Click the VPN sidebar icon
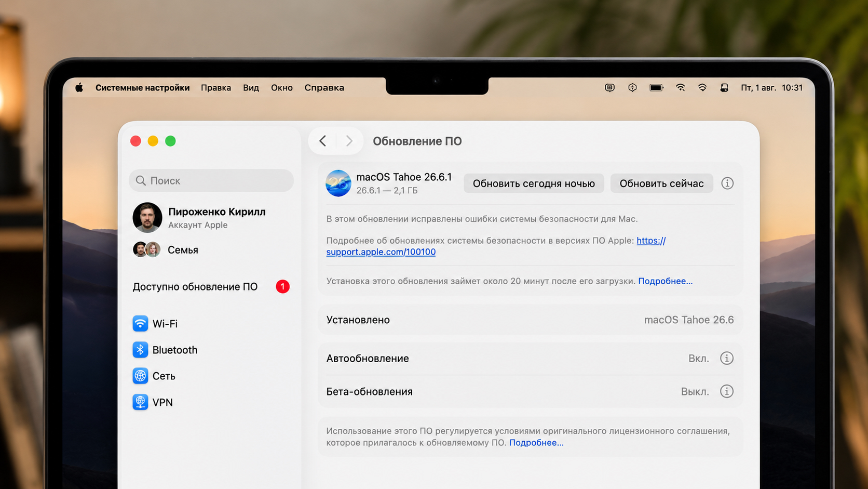 point(140,402)
